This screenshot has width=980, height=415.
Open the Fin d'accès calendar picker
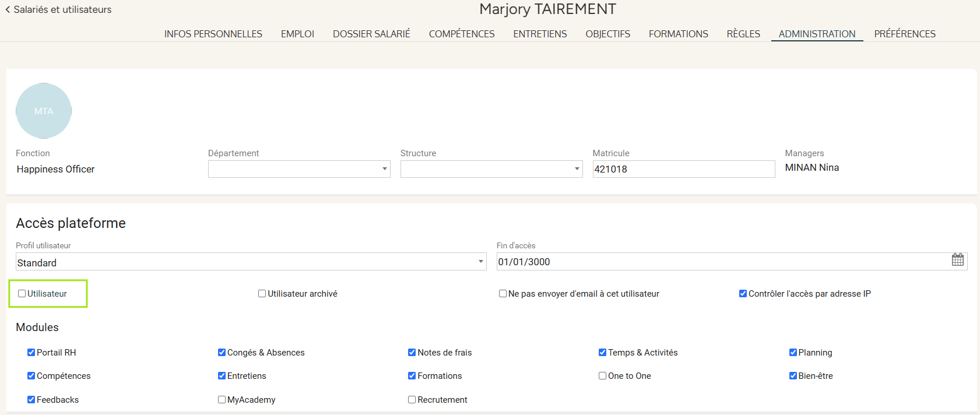pyautogui.click(x=957, y=260)
